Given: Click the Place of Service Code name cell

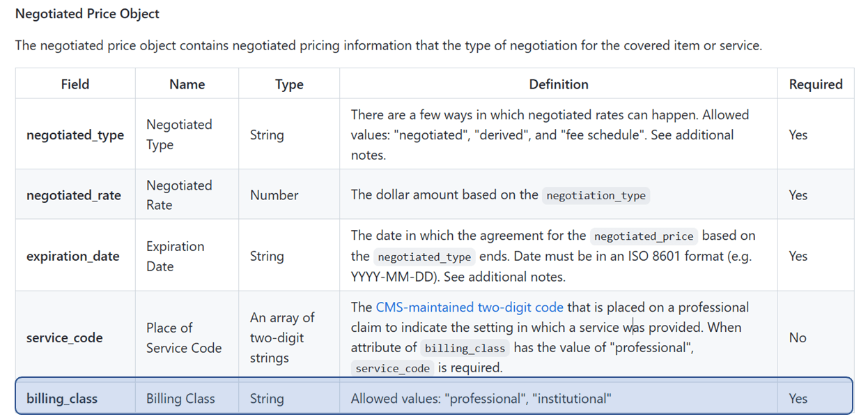Looking at the screenshot, I should coord(184,337).
